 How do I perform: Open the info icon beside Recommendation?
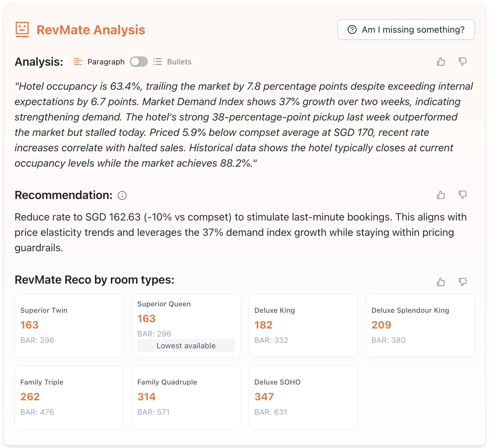(122, 195)
